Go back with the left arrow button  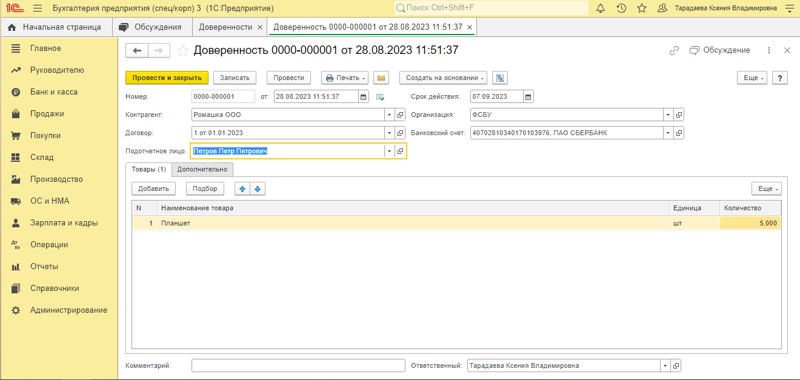137,50
